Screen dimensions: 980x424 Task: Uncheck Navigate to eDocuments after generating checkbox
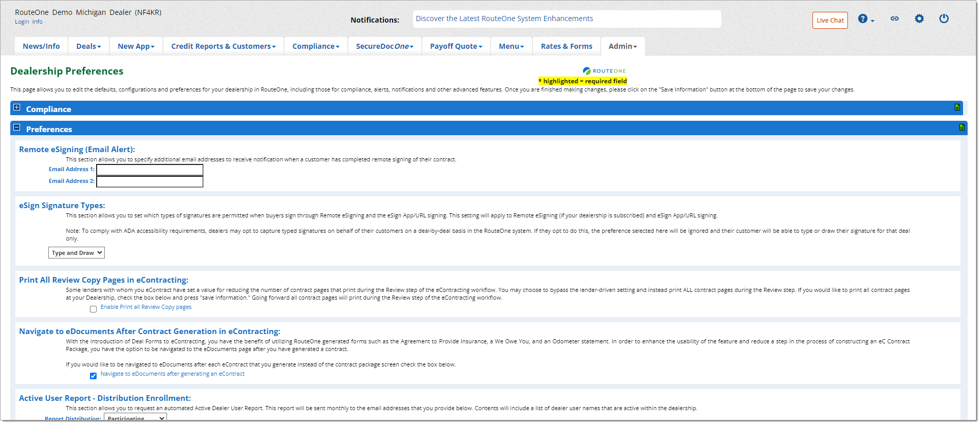pos(93,376)
